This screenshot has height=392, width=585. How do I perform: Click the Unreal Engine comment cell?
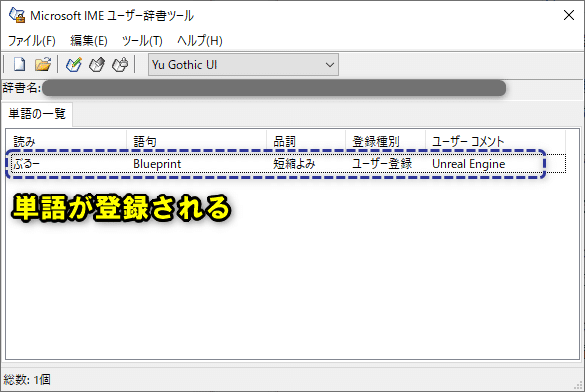[468, 164]
